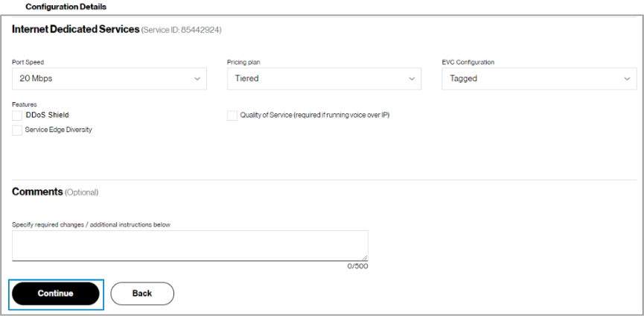644x316 pixels.
Task: Click the Service ID 85442924 text
Action: [182, 31]
